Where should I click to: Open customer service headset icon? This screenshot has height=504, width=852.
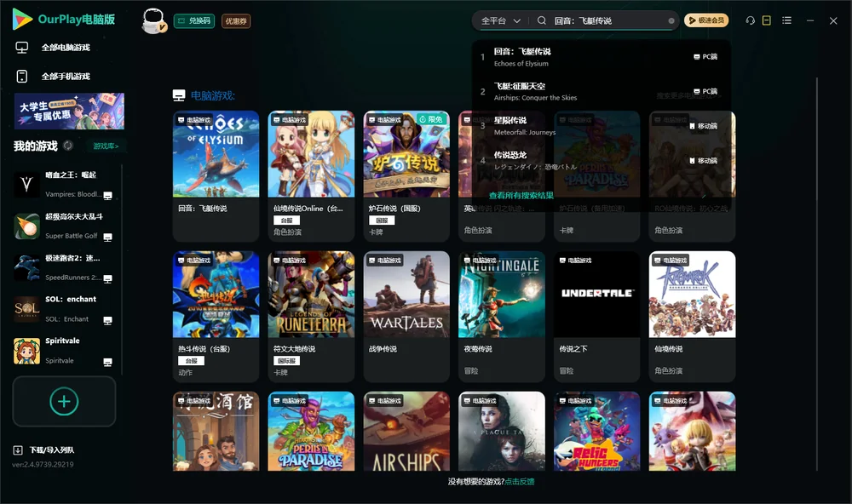[x=751, y=20]
